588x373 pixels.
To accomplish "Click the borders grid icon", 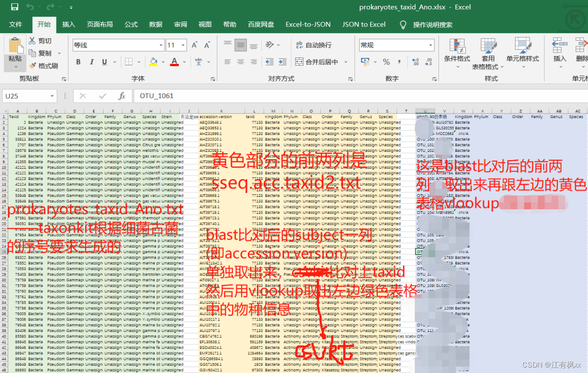I will click(x=129, y=62).
